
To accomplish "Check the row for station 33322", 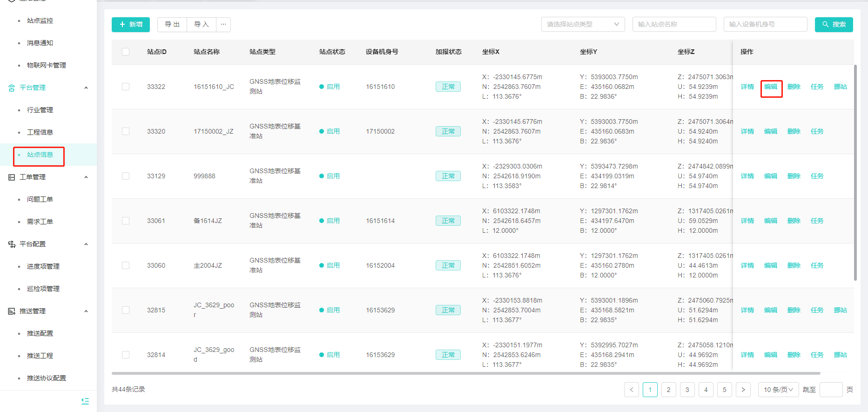I will coord(126,87).
